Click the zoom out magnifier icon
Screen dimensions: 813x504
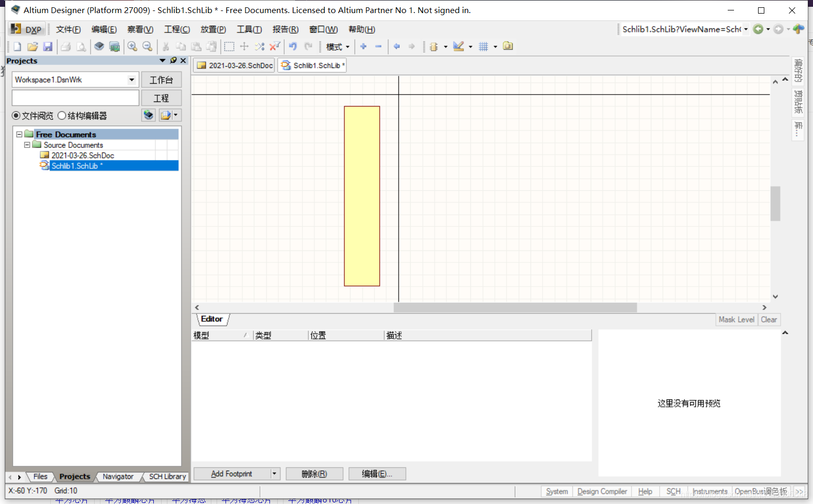148,47
